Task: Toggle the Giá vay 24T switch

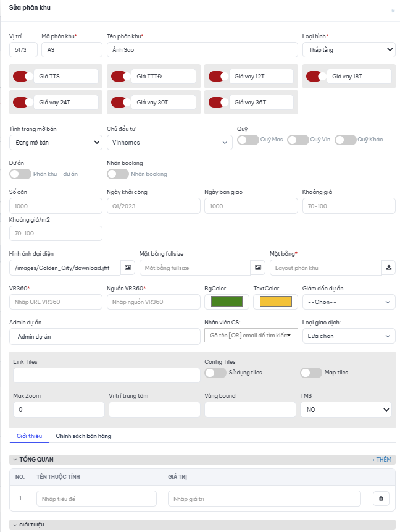Action: (x=23, y=102)
